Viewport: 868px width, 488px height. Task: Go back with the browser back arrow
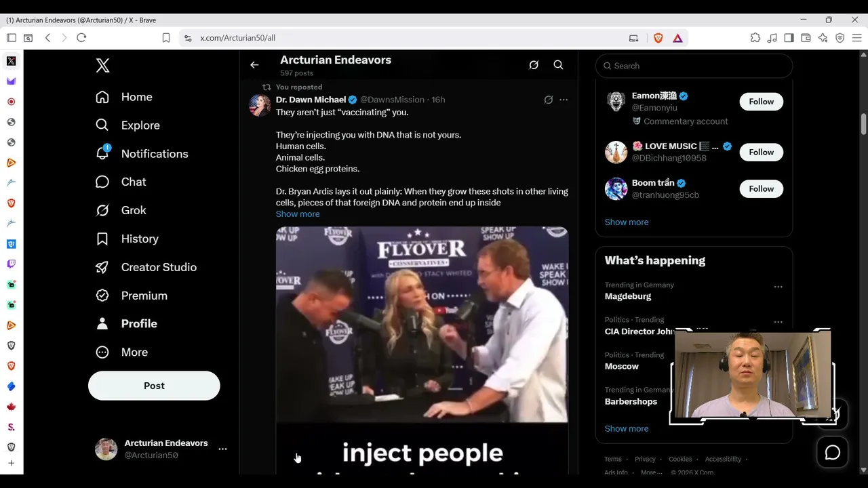[47, 38]
